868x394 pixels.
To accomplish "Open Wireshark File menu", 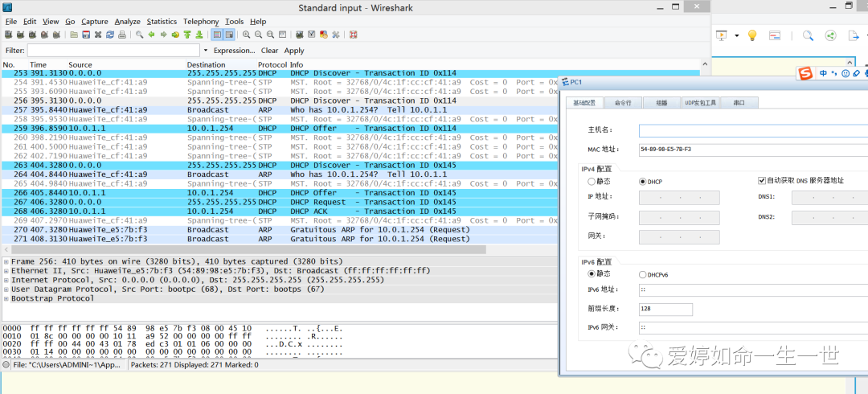I will click(x=11, y=22).
